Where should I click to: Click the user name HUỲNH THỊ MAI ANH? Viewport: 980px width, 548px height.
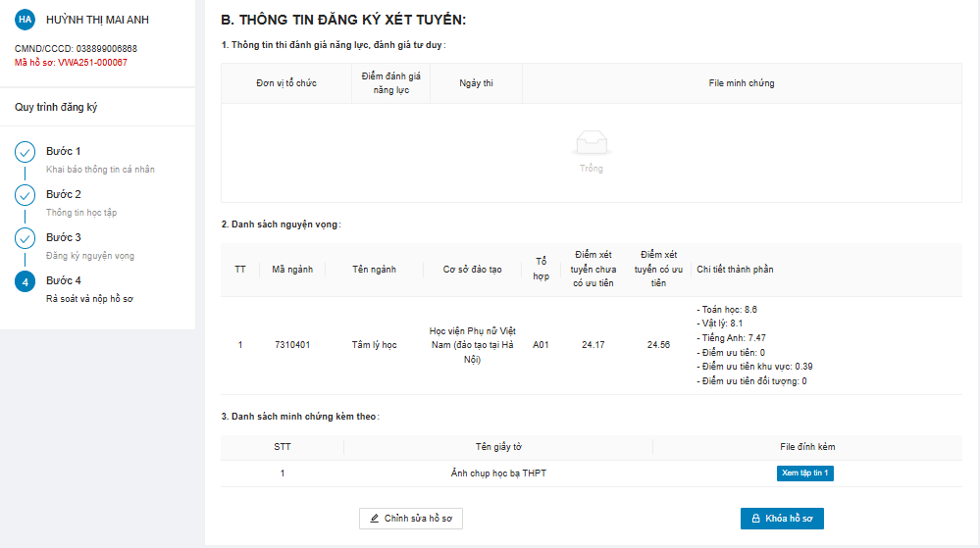[x=97, y=20]
